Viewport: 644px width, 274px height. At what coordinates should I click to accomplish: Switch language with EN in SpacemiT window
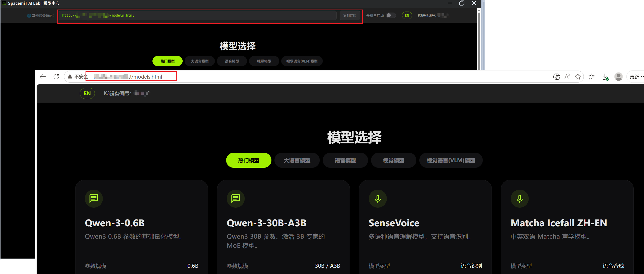click(x=407, y=15)
